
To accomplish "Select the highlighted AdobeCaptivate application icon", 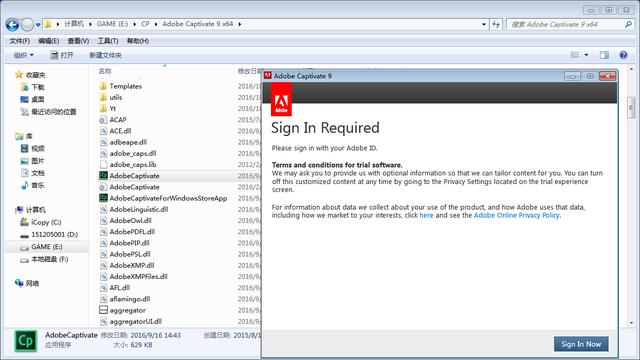I will 103,176.
